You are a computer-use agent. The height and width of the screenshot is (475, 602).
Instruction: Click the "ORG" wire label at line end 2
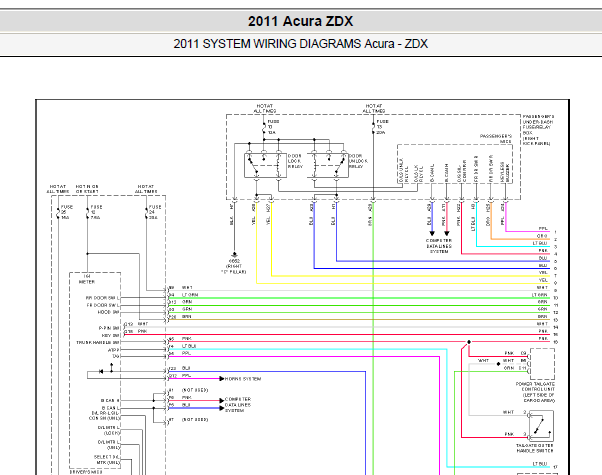[542, 236]
